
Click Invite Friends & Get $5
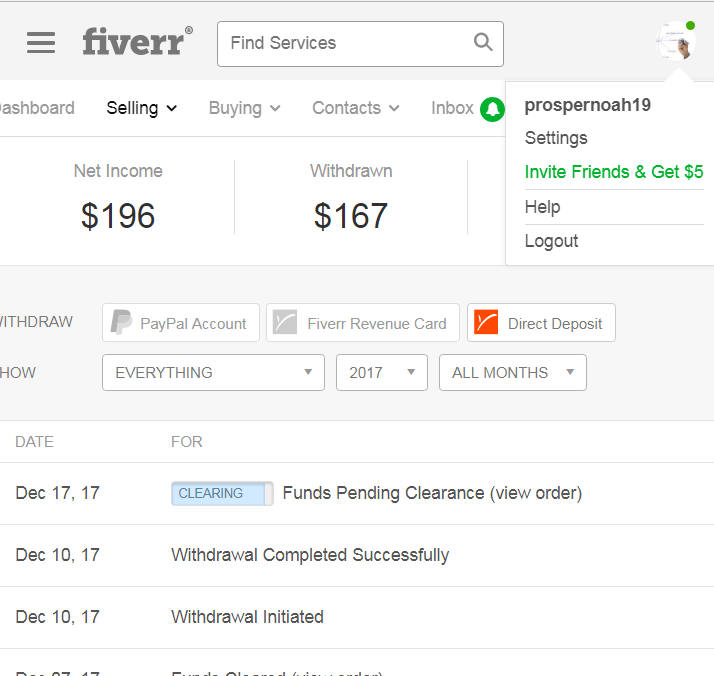coord(614,172)
